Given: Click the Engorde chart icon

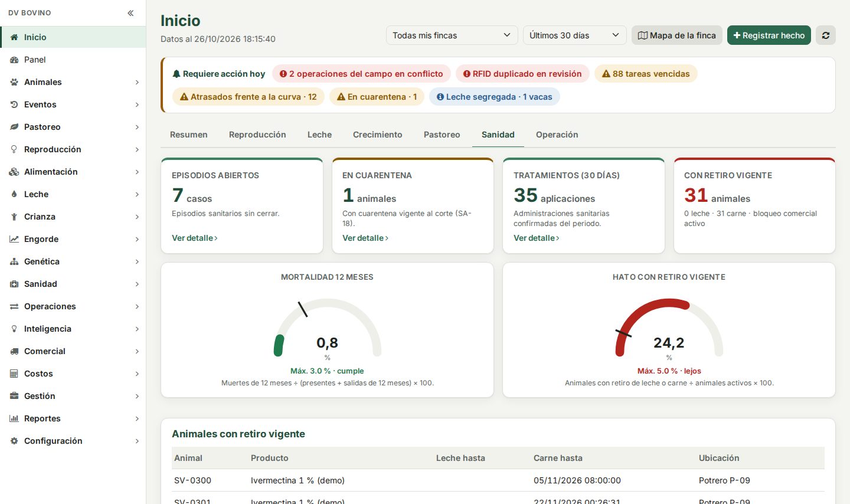Looking at the screenshot, I should [x=14, y=239].
